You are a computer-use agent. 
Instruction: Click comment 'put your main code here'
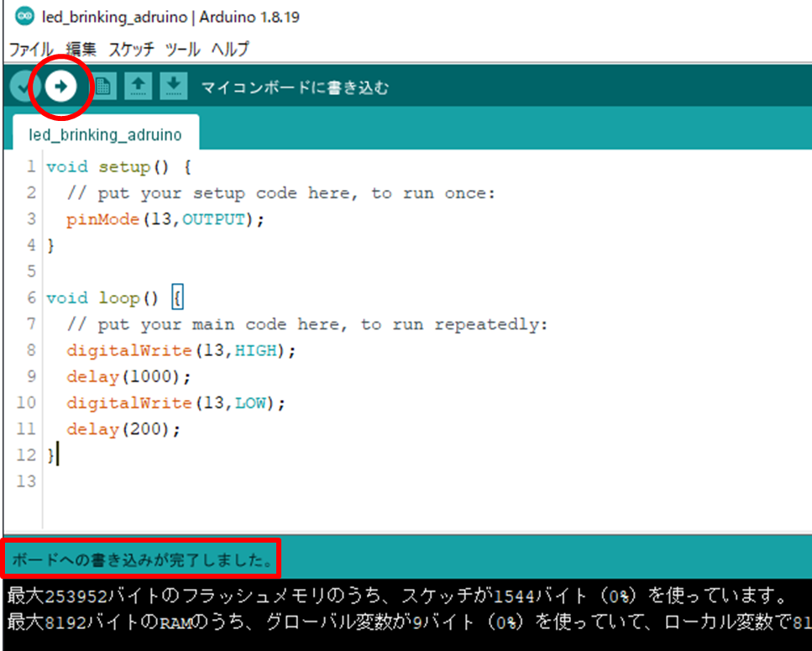[x=307, y=325]
